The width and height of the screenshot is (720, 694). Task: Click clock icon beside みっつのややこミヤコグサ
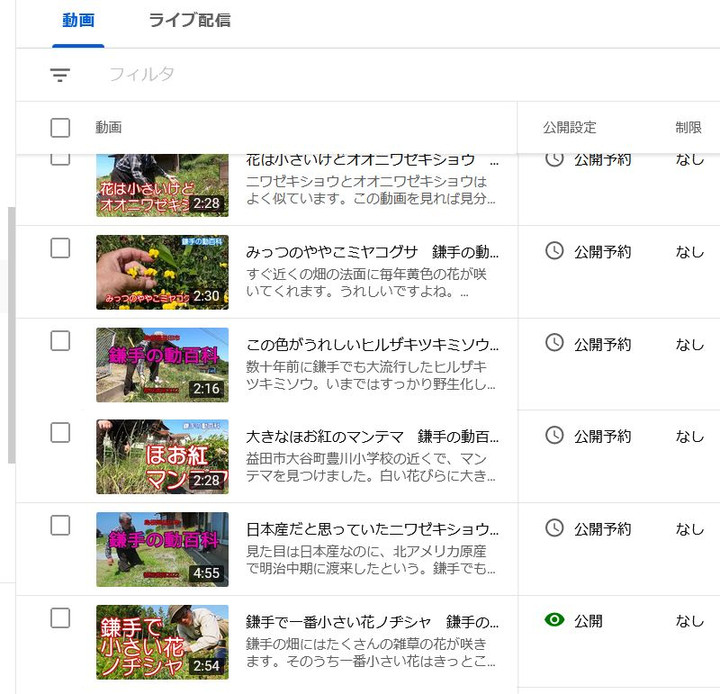click(x=554, y=251)
